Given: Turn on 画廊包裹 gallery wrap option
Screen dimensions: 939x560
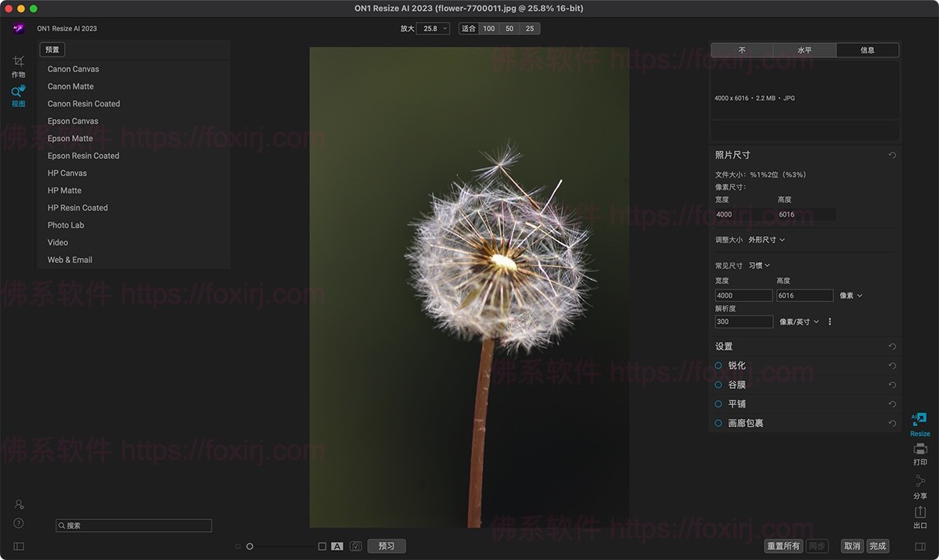Looking at the screenshot, I should tap(718, 423).
